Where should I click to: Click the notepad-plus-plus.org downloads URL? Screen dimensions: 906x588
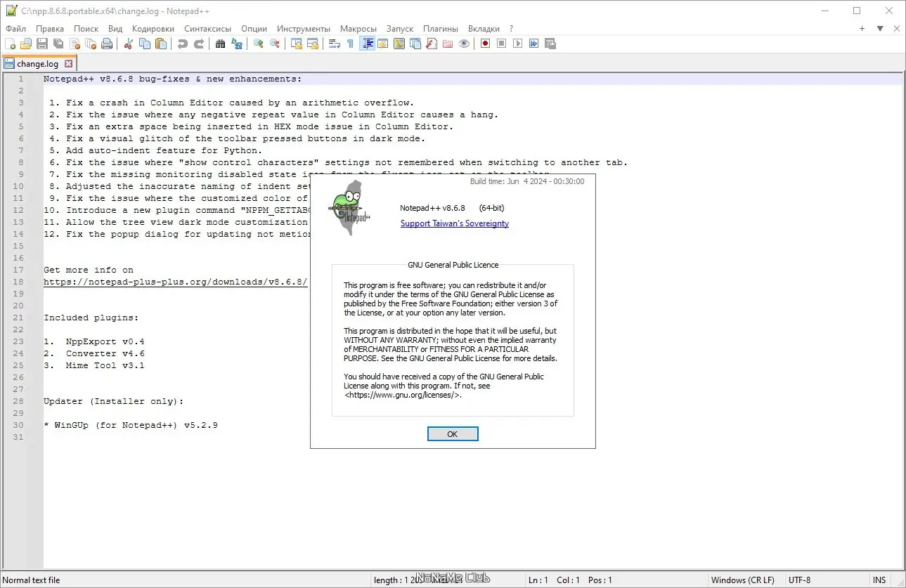[x=176, y=282]
